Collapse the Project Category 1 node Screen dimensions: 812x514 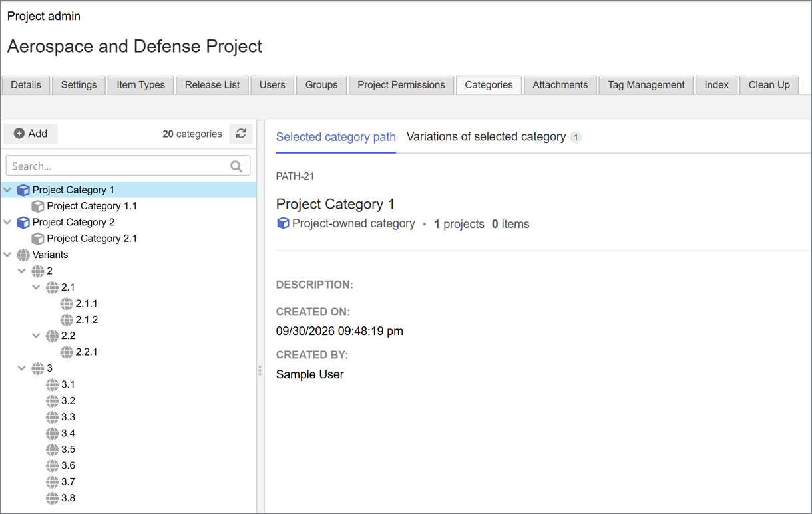click(7, 190)
